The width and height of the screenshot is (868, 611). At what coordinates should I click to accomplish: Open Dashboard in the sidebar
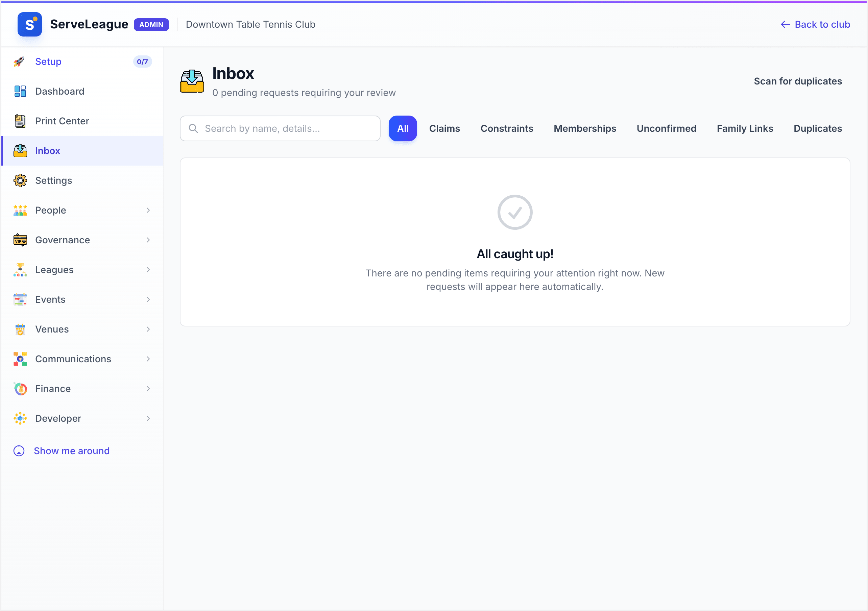(82, 91)
